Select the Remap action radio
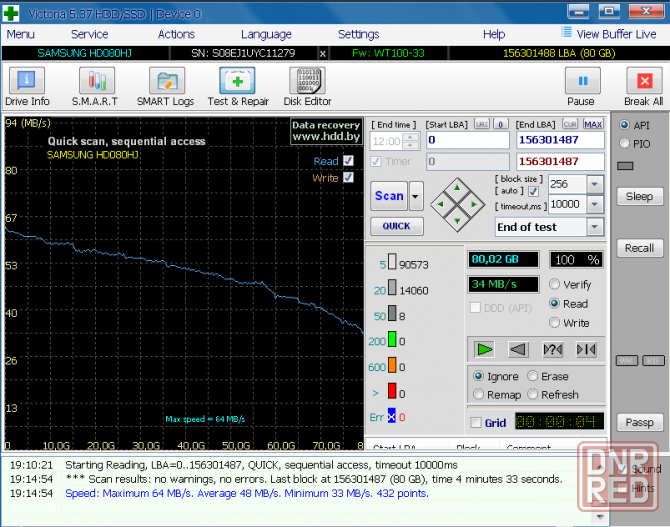The width and height of the screenshot is (670, 527). point(479,394)
